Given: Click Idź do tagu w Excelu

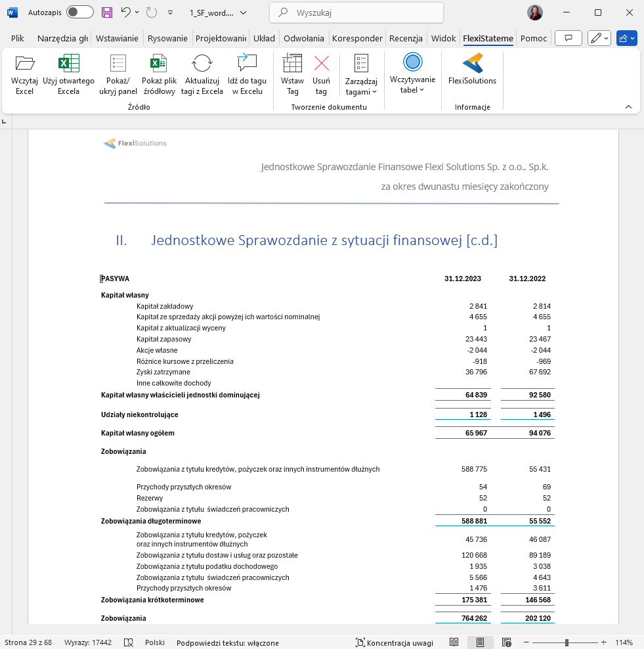Looking at the screenshot, I should pos(247,64).
